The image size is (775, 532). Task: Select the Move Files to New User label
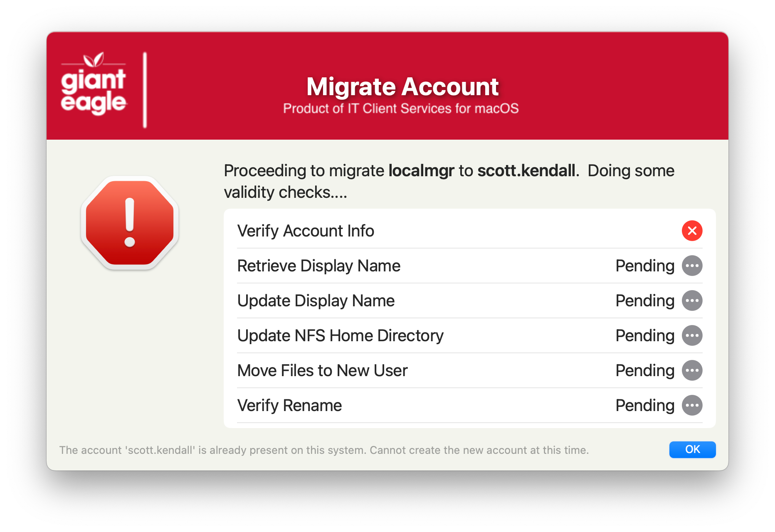tap(322, 371)
